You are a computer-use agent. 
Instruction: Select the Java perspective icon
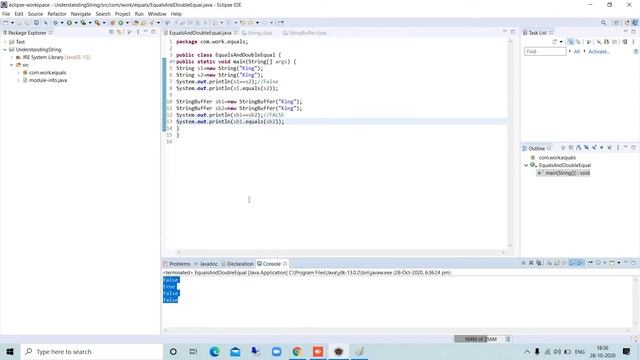coord(635,23)
